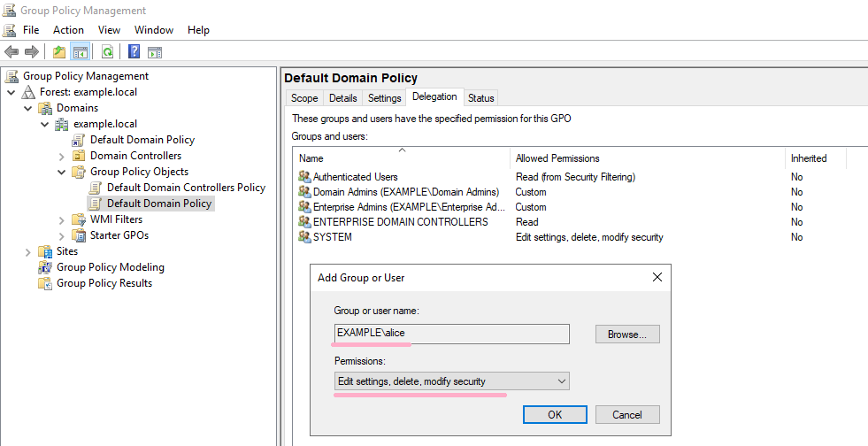
Task: Click "Read (from Security Filtering)" permission cell
Action: point(575,177)
